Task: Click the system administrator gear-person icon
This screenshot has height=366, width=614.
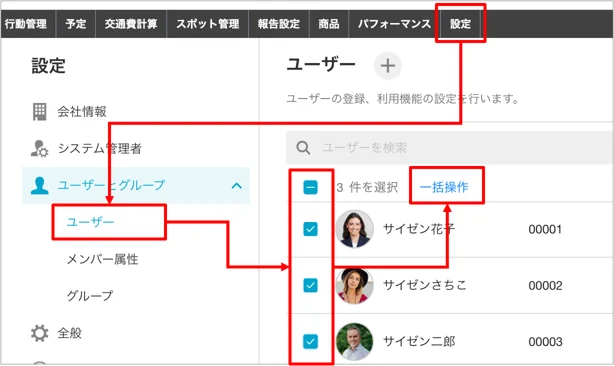Action: tap(40, 148)
